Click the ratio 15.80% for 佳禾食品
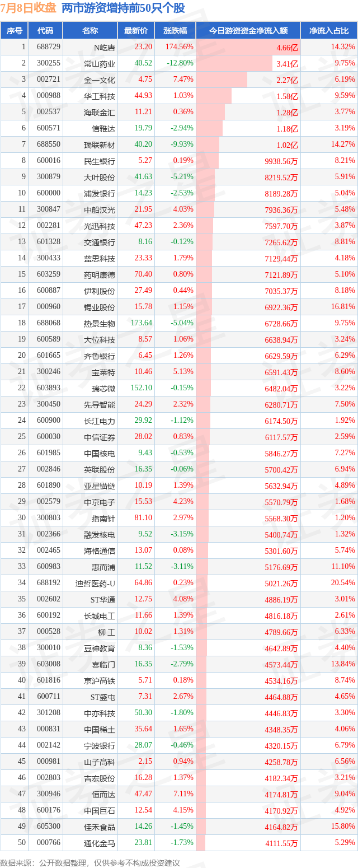Screen dimensions: 358x868 (x=343, y=827)
